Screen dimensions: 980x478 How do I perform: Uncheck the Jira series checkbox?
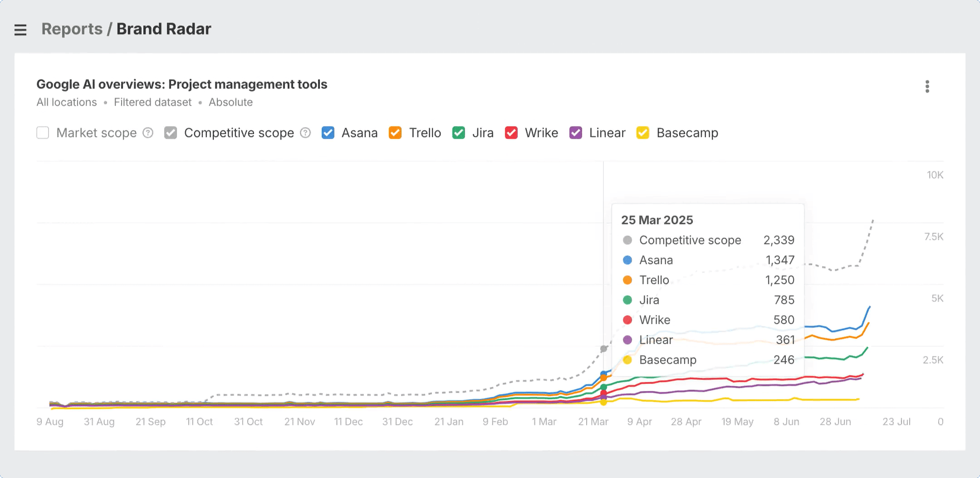point(459,133)
